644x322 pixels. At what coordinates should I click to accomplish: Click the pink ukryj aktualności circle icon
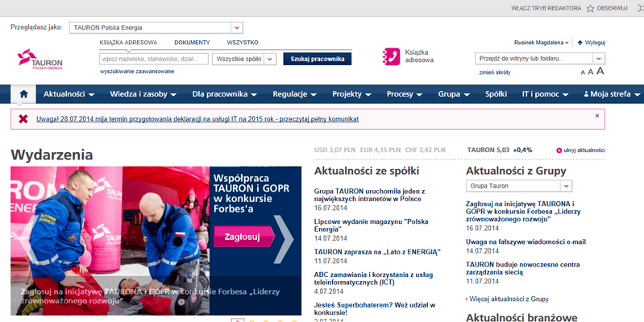tap(559, 151)
